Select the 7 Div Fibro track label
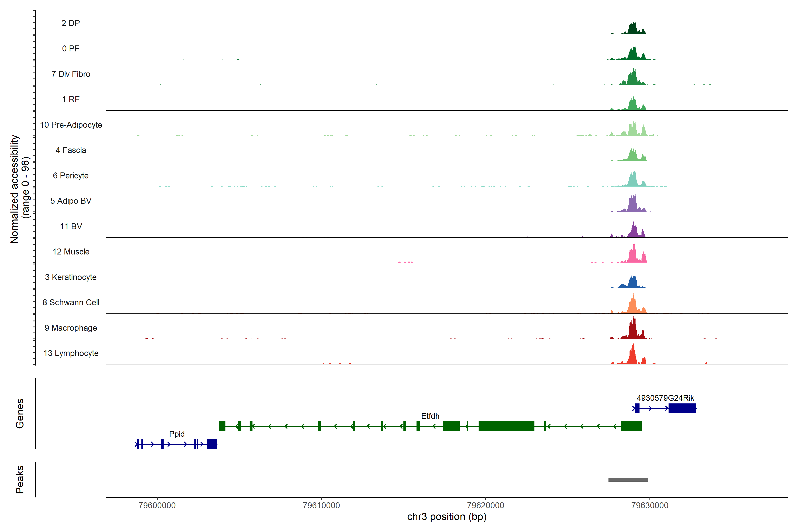This screenshot has width=798, height=532. [x=70, y=74]
